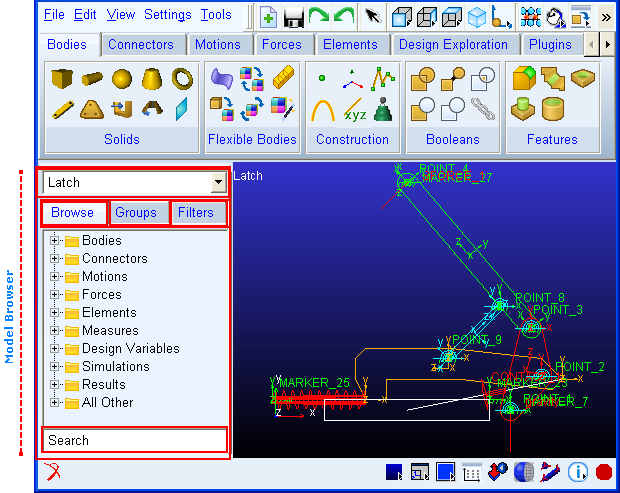Switch to the Connectors ribbon tab
The image size is (620, 493).
(141, 45)
